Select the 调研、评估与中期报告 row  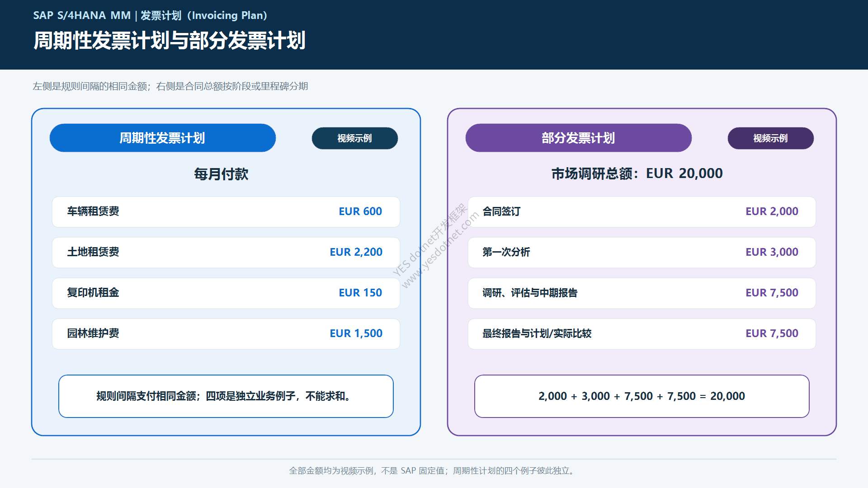(x=642, y=293)
